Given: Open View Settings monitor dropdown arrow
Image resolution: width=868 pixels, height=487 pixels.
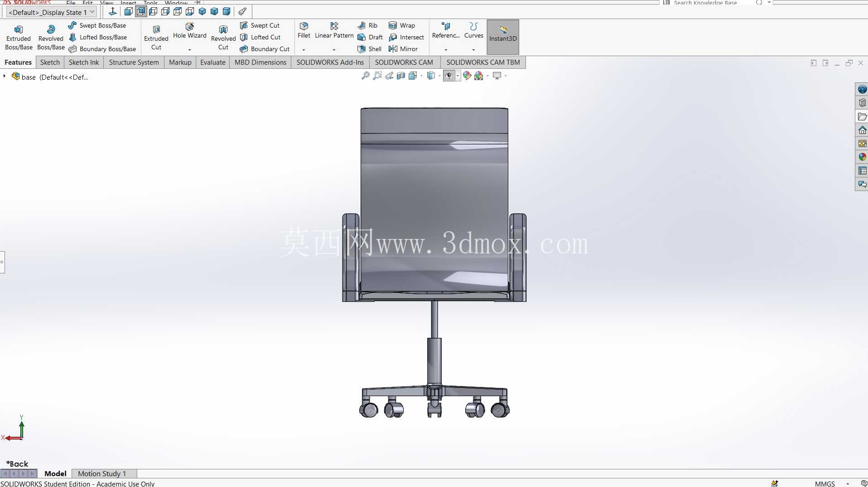Looking at the screenshot, I should pos(506,76).
